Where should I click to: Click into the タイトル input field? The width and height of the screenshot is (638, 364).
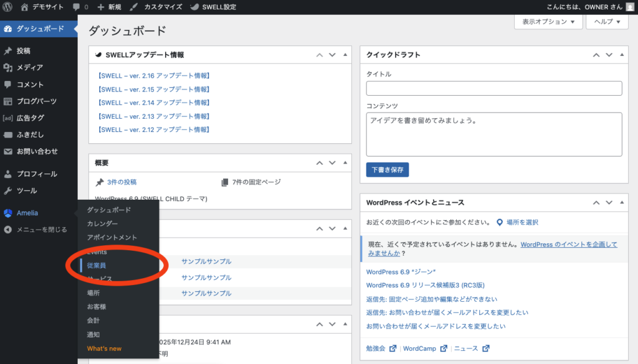[494, 88]
